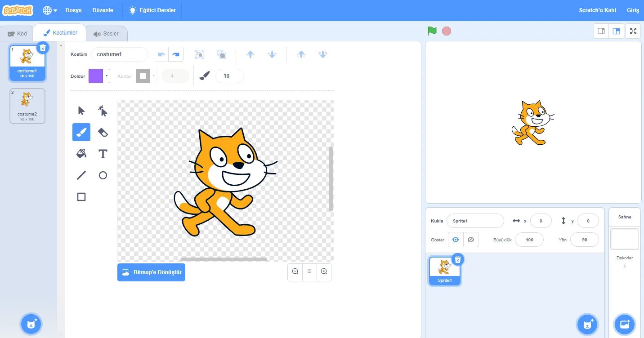Open the language globe dropdown
Viewport: 644px width, 338px height.
[x=50, y=10]
